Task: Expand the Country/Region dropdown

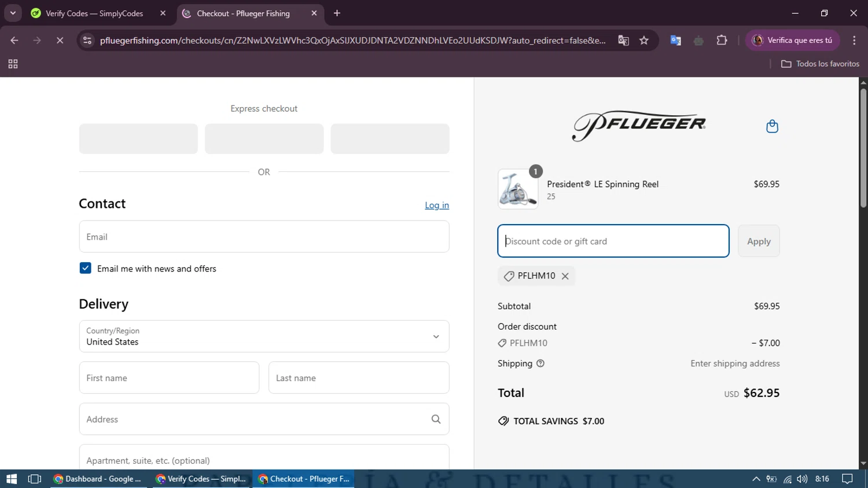Action: tap(264, 336)
